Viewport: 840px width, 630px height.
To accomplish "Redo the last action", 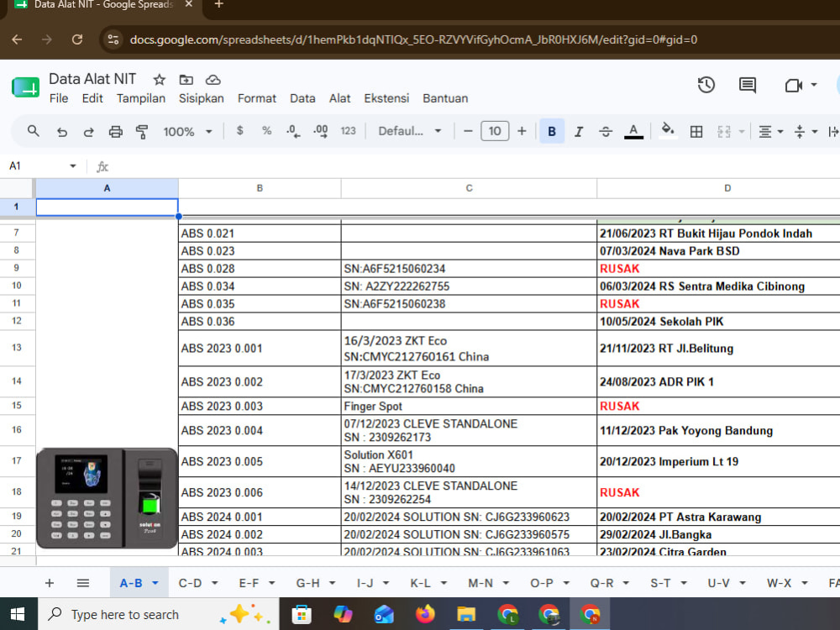I will point(89,132).
